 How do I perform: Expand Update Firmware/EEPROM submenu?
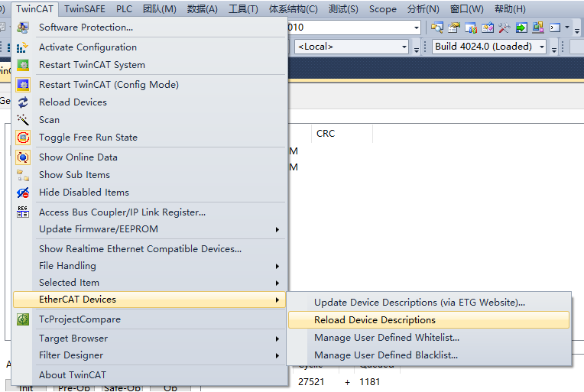tap(277, 230)
